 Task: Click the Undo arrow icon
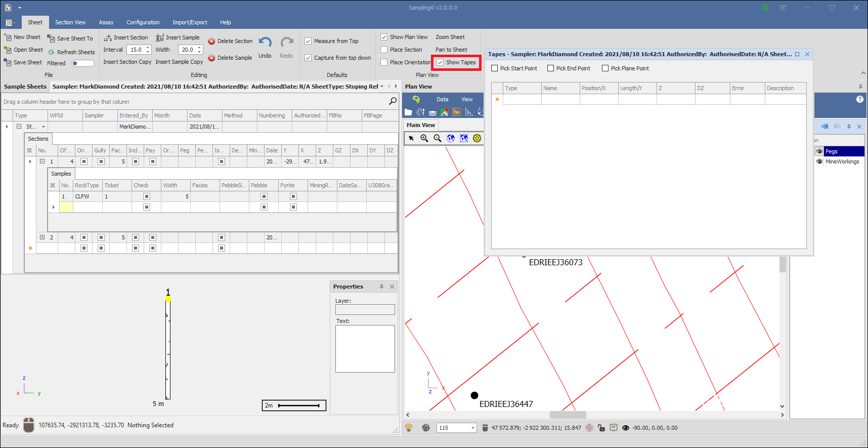pyautogui.click(x=265, y=43)
